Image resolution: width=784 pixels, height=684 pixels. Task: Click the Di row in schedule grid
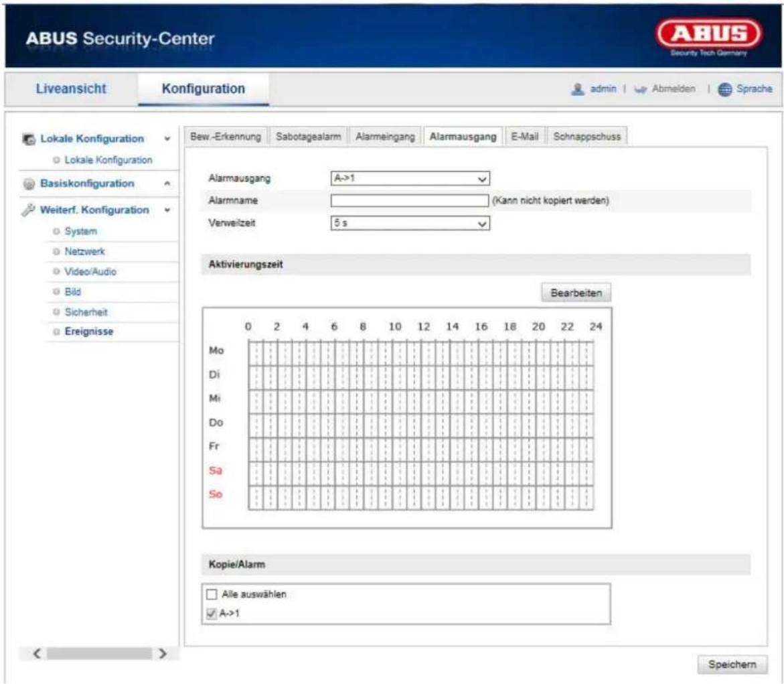[x=421, y=377]
